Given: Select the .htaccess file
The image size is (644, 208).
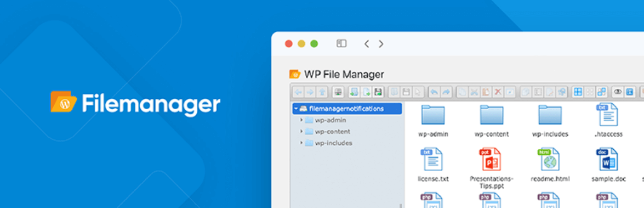Looking at the screenshot, I should point(608,120).
